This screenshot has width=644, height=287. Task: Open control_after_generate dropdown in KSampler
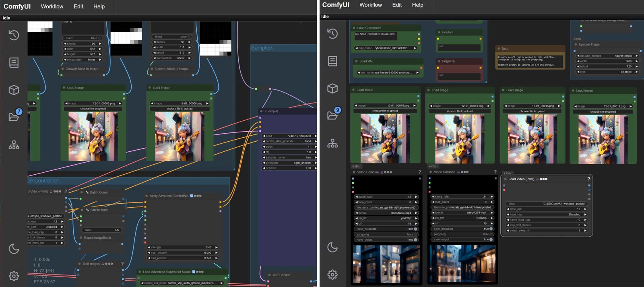coord(289,141)
